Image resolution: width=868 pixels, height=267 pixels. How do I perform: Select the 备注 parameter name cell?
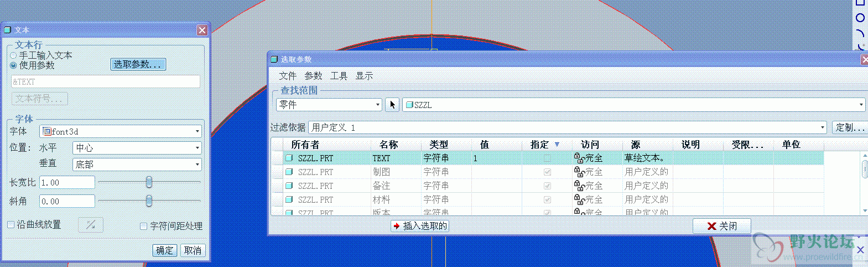pos(396,186)
